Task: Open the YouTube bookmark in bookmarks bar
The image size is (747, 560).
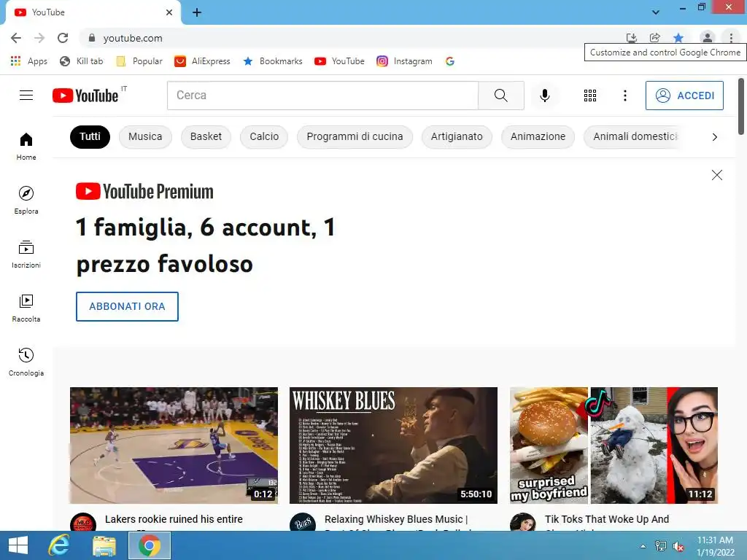Action: pos(339,61)
